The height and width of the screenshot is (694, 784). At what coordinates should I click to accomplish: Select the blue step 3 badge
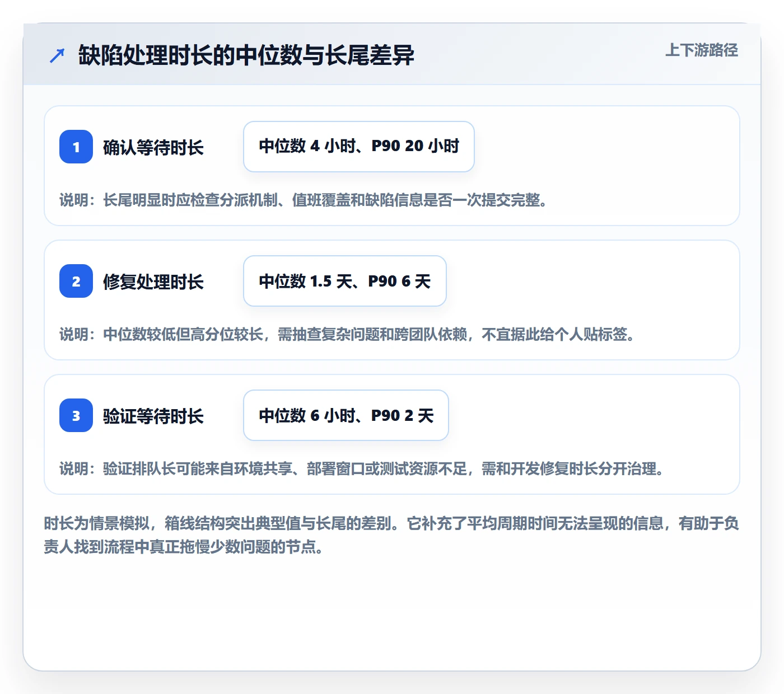pyautogui.click(x=76, y=415)
